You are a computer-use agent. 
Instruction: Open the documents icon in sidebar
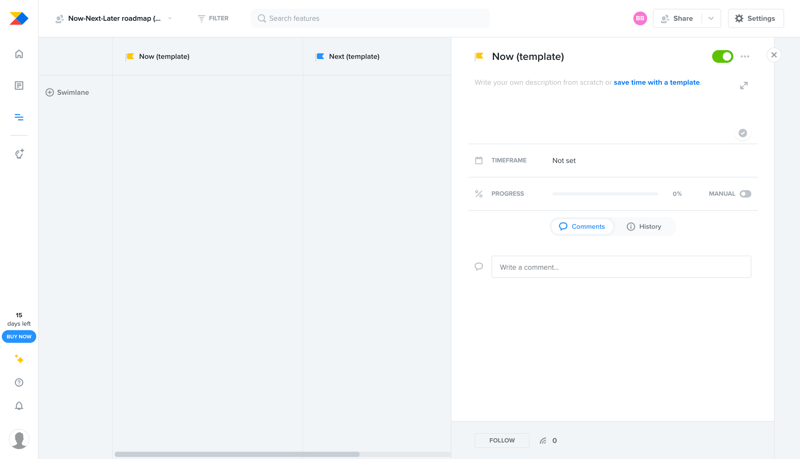pyautogui.click(x=19, y=85)
